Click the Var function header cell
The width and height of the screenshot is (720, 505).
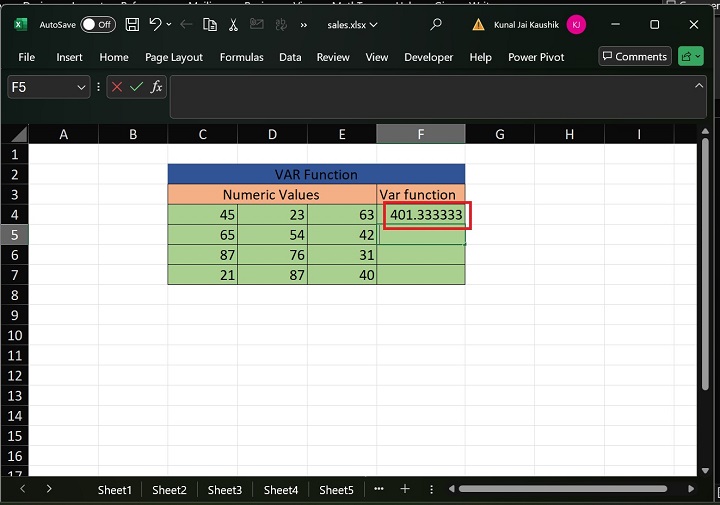421,195
